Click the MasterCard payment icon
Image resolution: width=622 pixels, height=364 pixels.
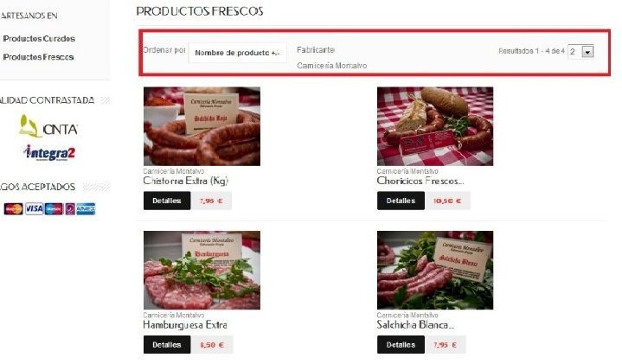click(x=14, y=209)
